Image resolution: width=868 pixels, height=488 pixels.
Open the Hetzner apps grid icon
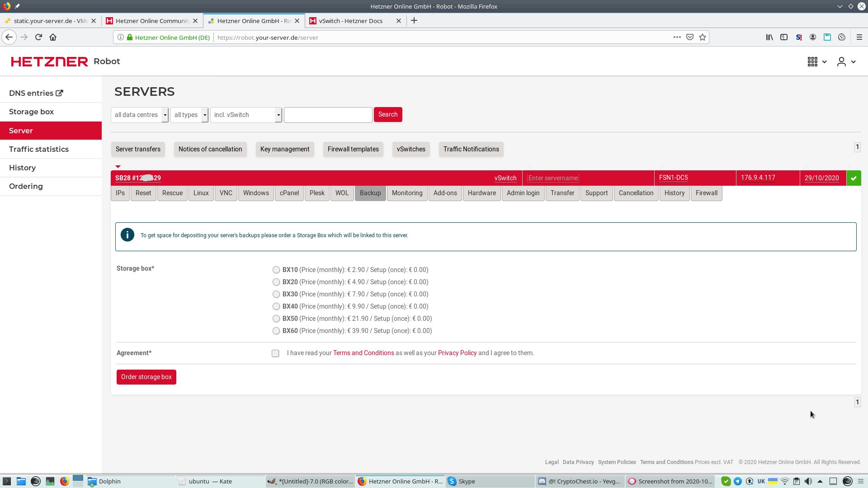point(812,62)
